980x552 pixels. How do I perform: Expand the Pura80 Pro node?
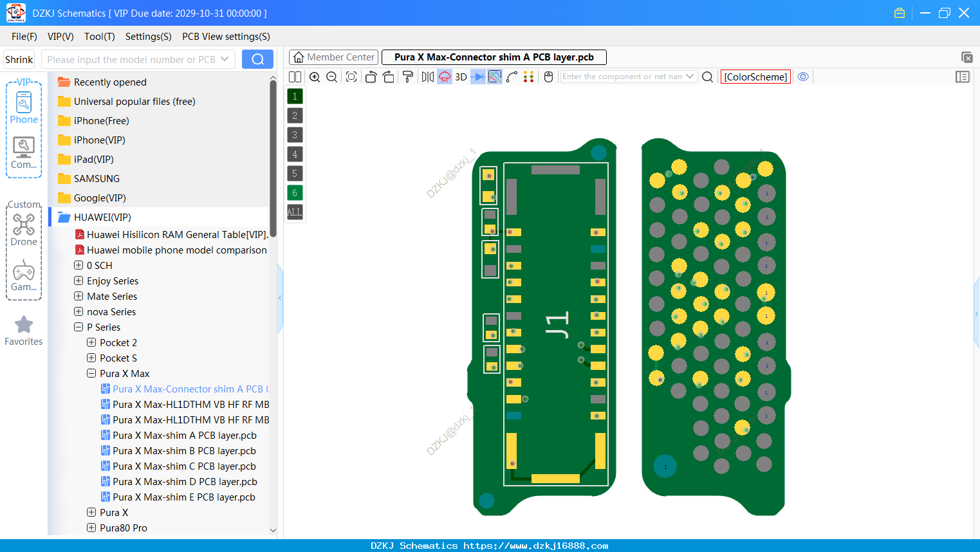[91, 528]
